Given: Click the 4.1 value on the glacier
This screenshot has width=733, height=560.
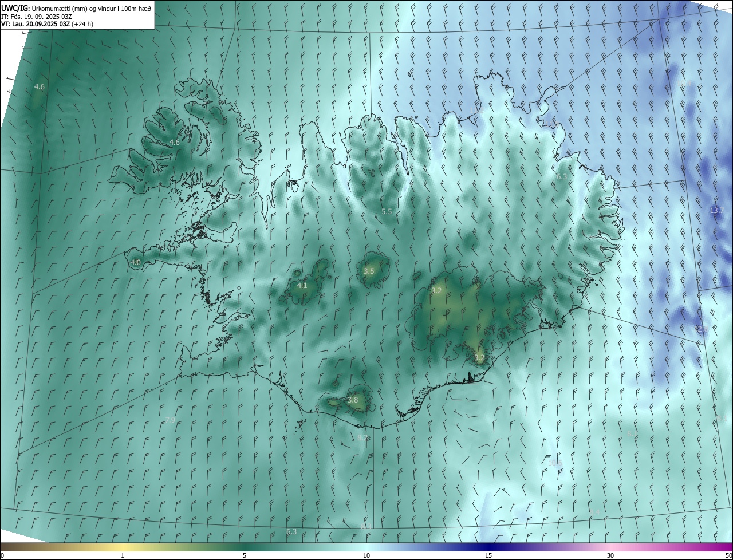Looking at the screenshot, I should [302, 285].
